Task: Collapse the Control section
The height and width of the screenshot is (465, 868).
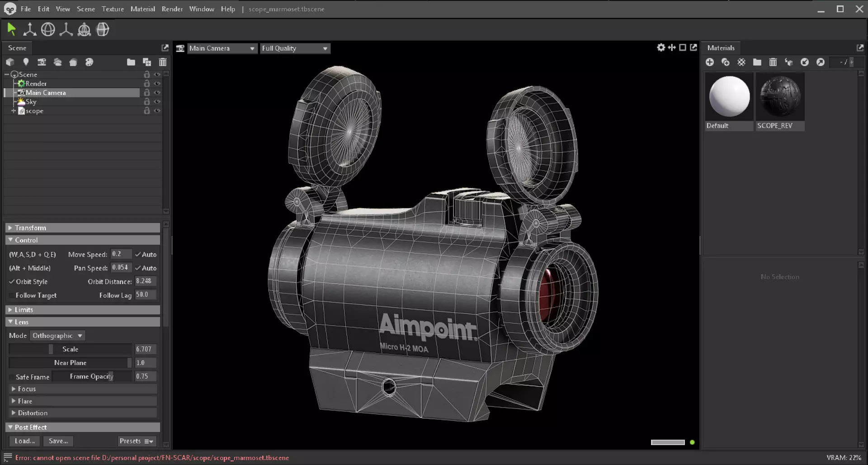Action: point(83,240)
